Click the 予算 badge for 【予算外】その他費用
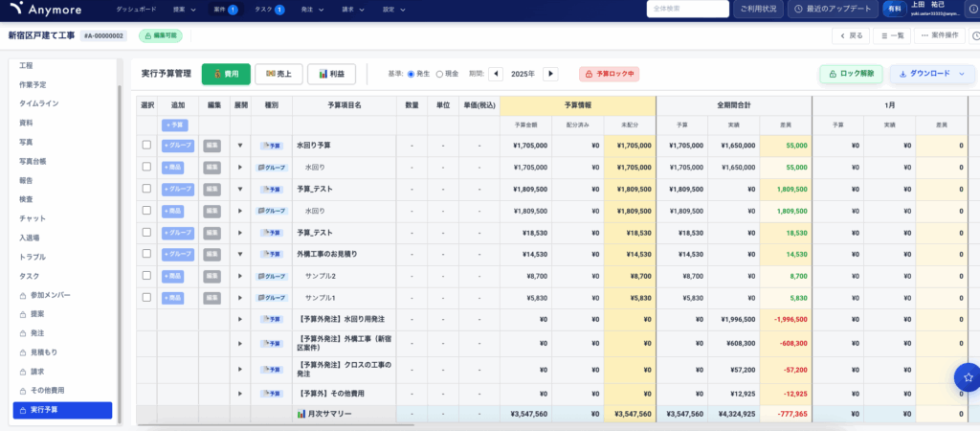Viewport: 980px width, 431px height. click(x=271, y=394)
